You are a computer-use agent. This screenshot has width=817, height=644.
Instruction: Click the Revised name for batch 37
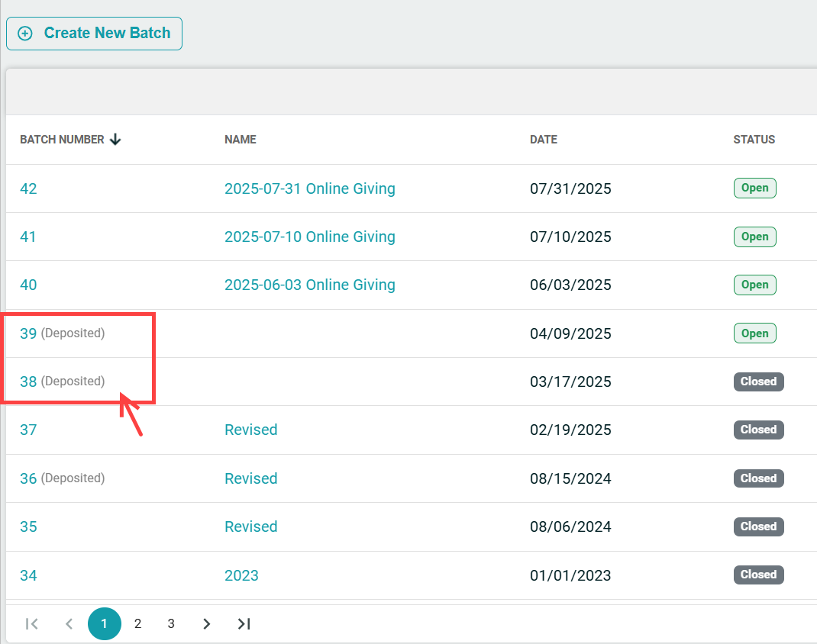tap(250, 430)
